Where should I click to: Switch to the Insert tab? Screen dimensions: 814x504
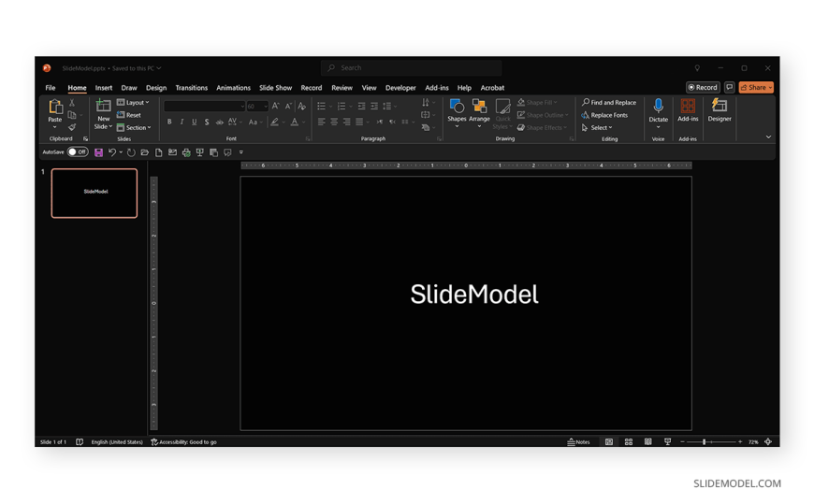point(103,88)
